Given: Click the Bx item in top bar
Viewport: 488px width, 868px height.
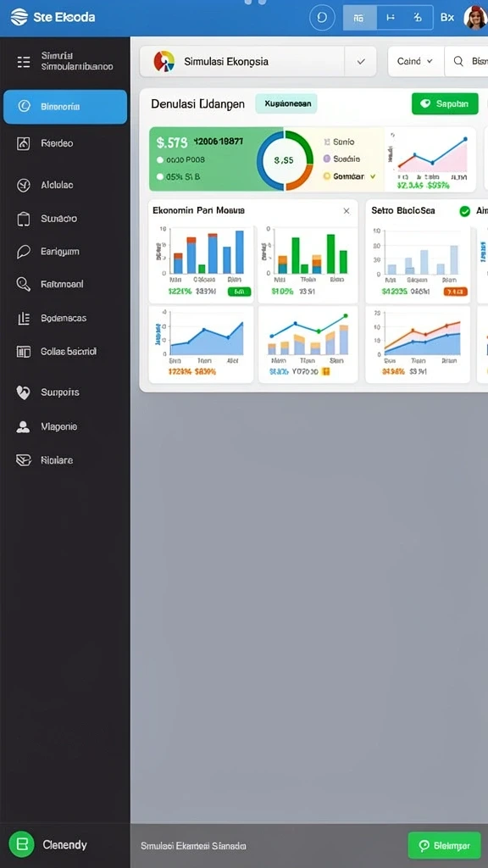Looking at the screenshot, I should pyautogui.click(x=447, y=17).
